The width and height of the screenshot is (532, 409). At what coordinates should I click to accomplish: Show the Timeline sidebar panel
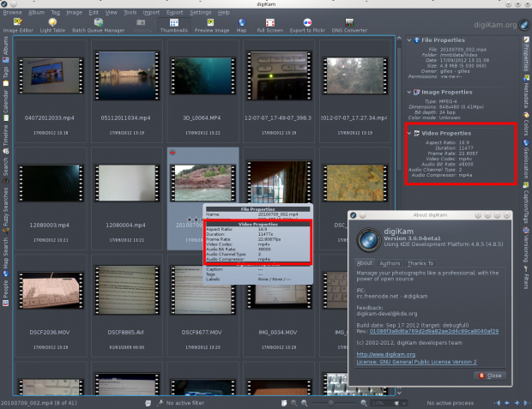tap(6, 139)
